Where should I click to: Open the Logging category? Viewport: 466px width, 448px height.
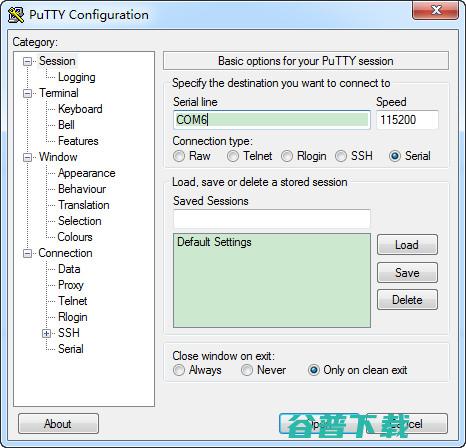click(x=77, y=77)
